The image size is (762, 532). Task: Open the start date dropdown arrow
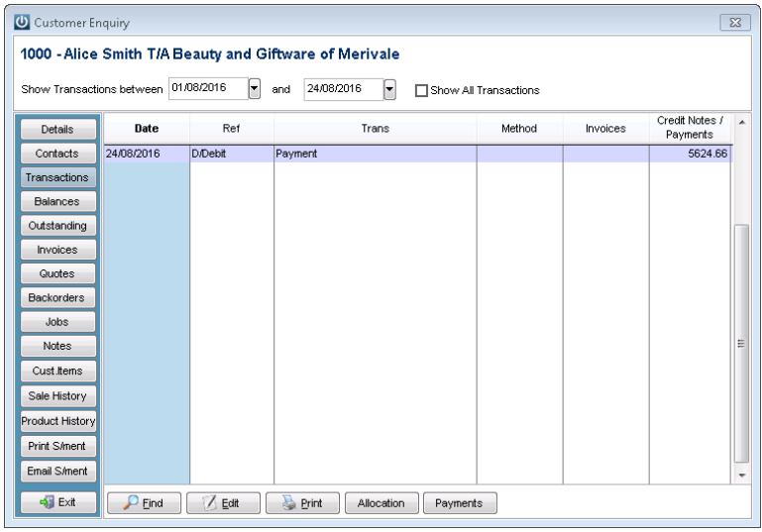[x=254, y=88]
